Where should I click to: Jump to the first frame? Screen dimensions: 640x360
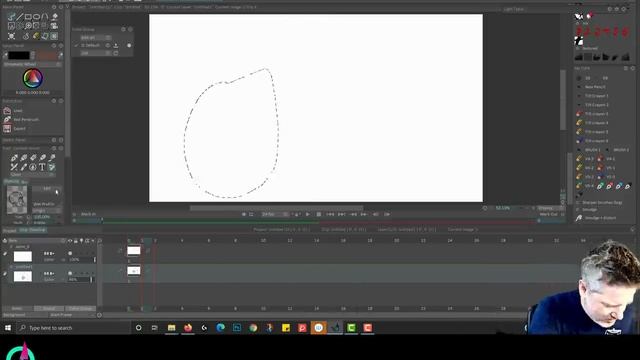coord(330,214)
